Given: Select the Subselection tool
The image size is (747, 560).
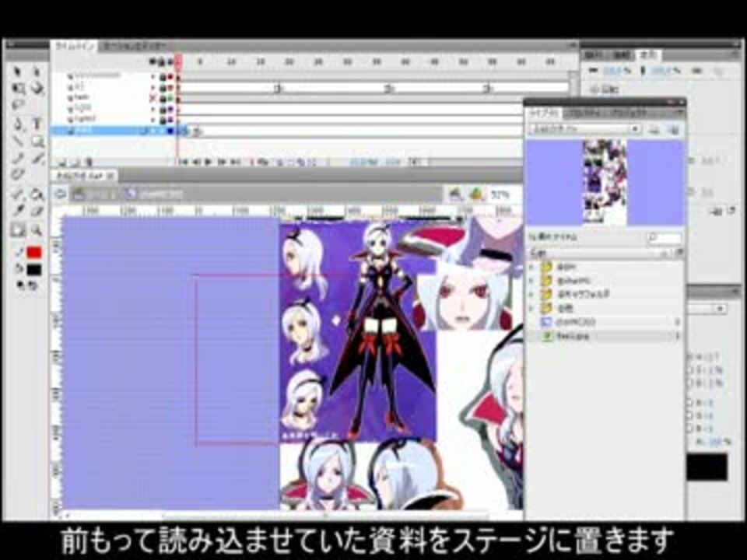Looking at the screenshot, I should point(37,72).
